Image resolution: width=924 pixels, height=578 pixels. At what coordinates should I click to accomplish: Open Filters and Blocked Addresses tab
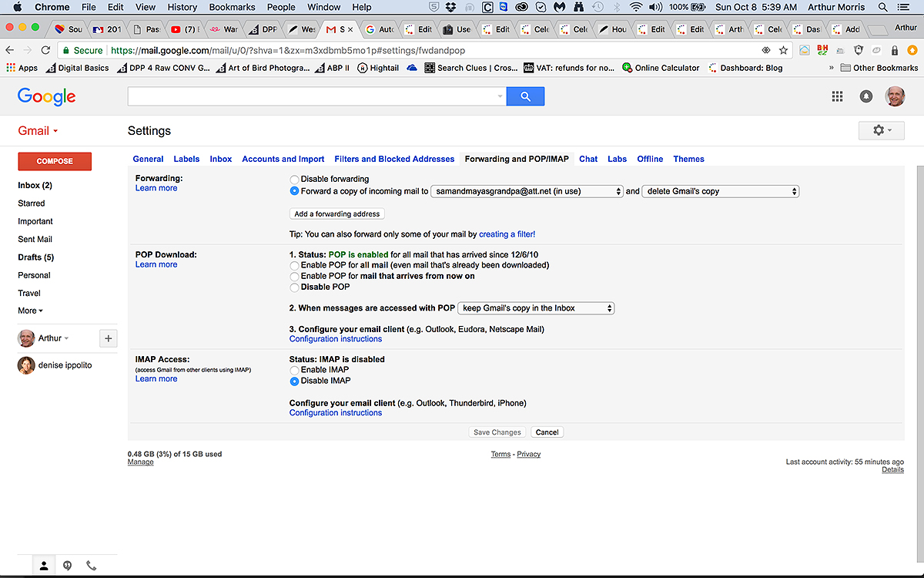point(394,159)
